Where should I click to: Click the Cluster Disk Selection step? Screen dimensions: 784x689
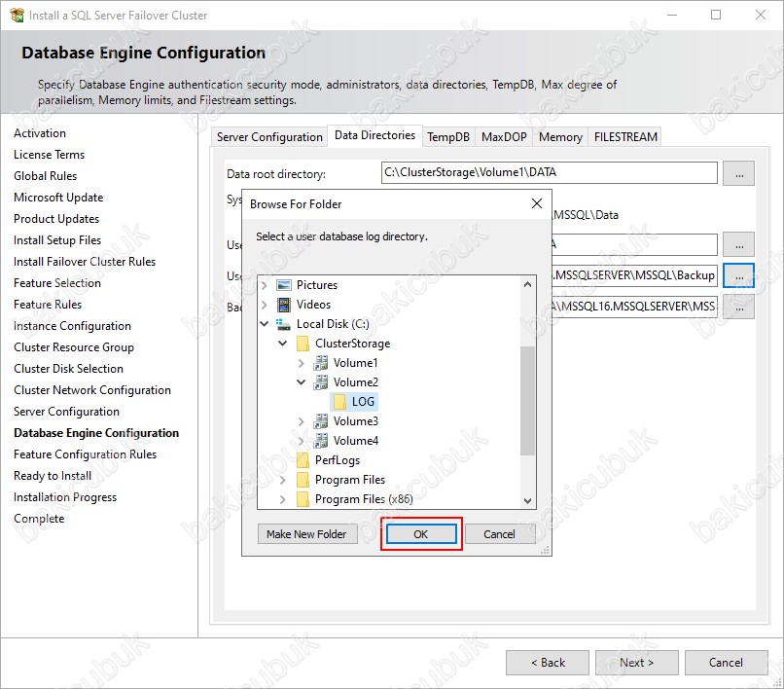click(68, 369)
